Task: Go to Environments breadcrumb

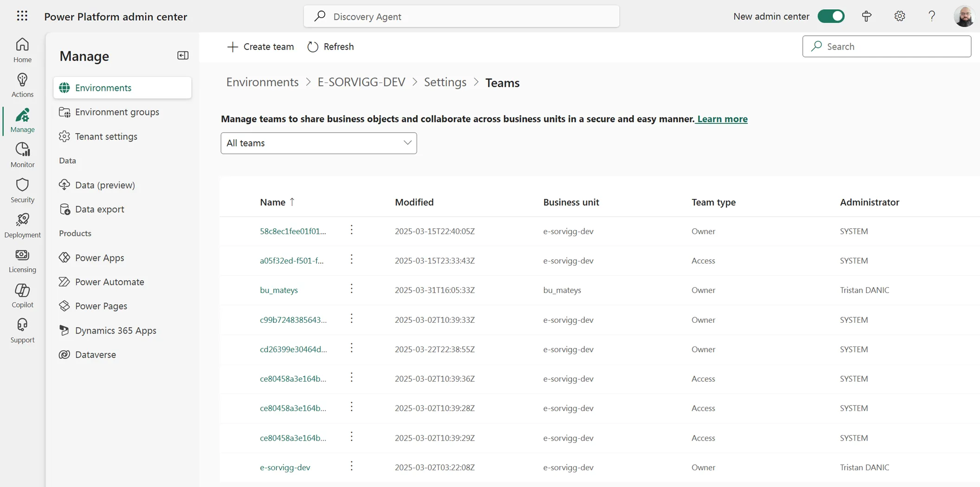Action: click(x=262, y=82)
